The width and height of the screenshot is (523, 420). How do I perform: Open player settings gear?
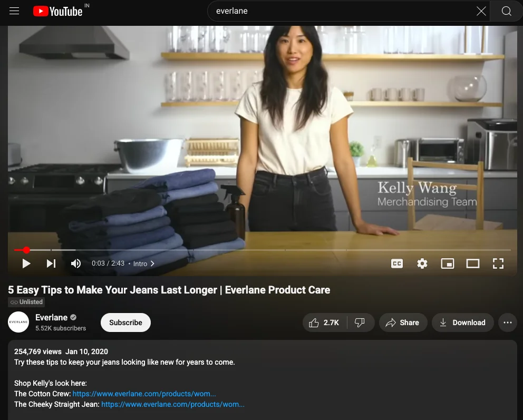pos(422,263)
